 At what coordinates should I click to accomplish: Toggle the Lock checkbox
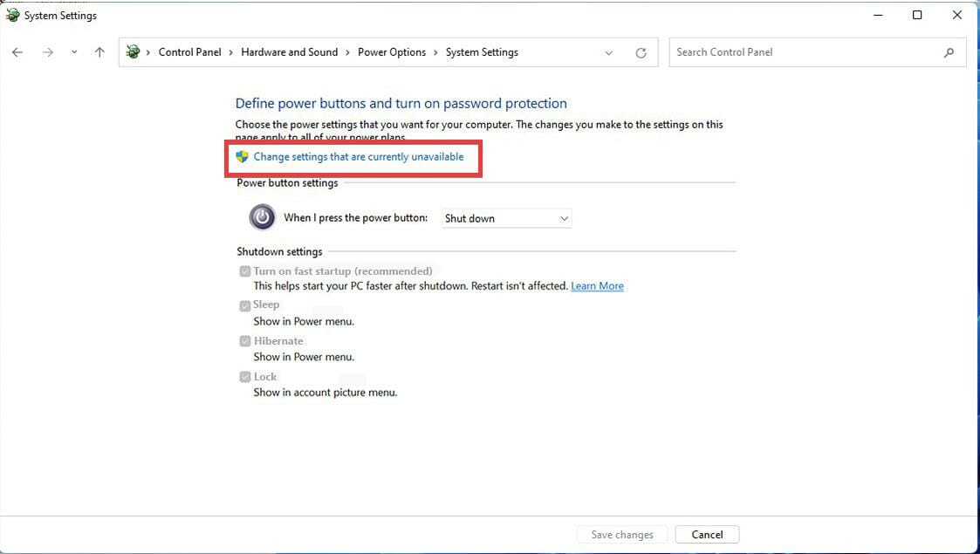pos(245,376)
